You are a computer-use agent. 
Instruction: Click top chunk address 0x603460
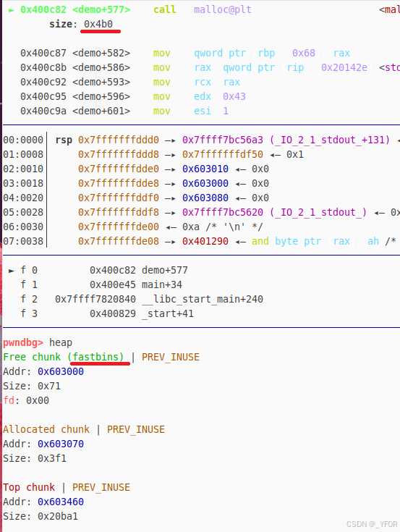click(x=60, y=502)
